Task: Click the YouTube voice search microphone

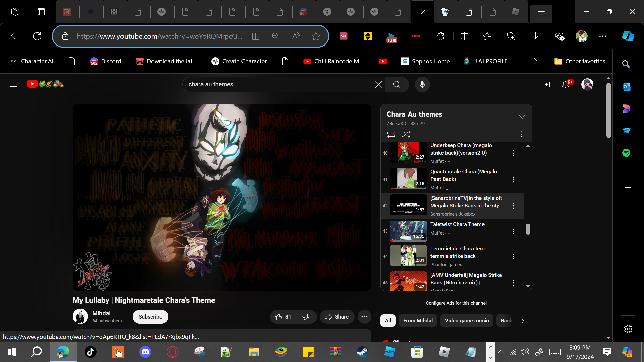Action: click(x=422, y=84)
